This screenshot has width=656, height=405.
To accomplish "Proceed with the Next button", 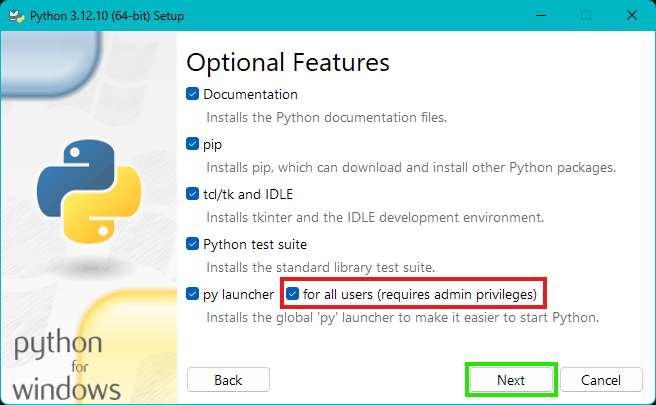I will click(511, 380).
